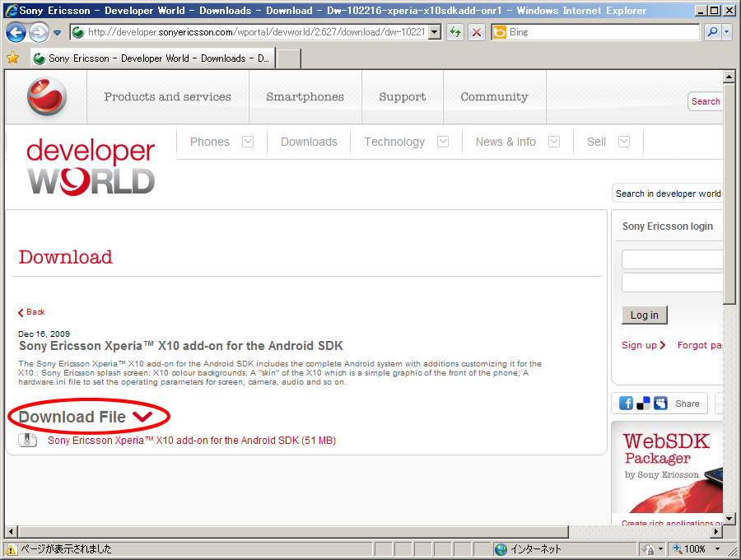Click the 100% zoom level button

pyautogui.click(x=689, y=549)
